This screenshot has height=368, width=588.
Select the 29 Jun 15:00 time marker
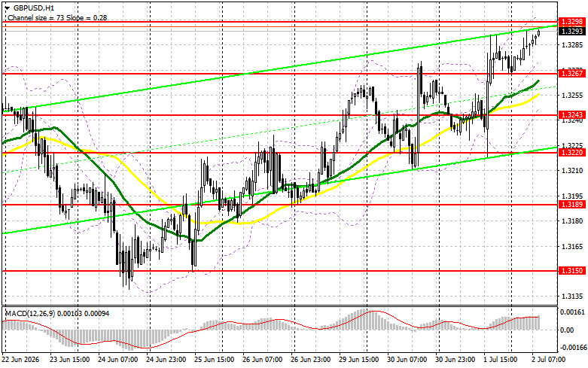click(x=359, y=360)
